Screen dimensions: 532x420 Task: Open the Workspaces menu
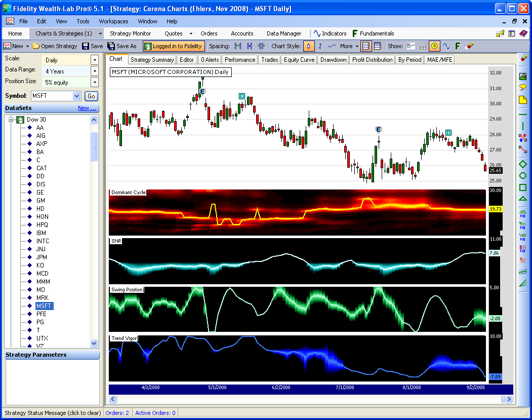pyautogui.click(x=113, y=21)
